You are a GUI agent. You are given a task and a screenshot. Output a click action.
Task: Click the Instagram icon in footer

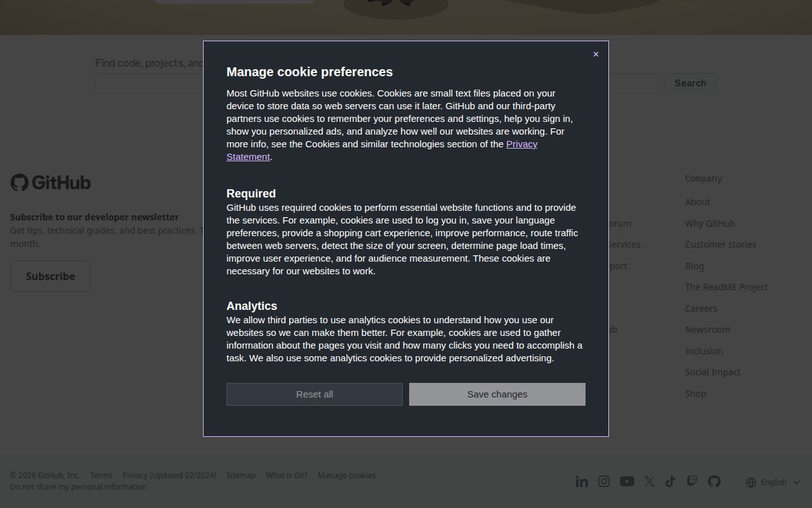[x=604, y=481]
